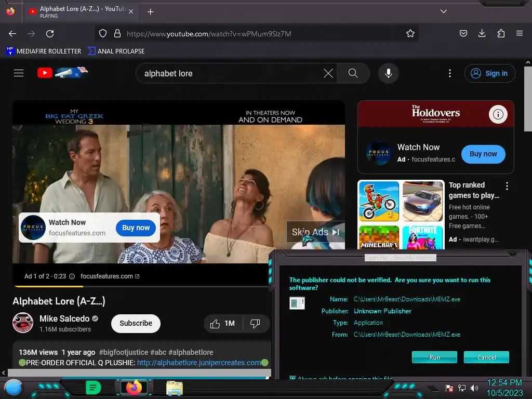Click the #bigfootjustice hashtag
Screen dimensions: 532x399
tap(124, 353)
